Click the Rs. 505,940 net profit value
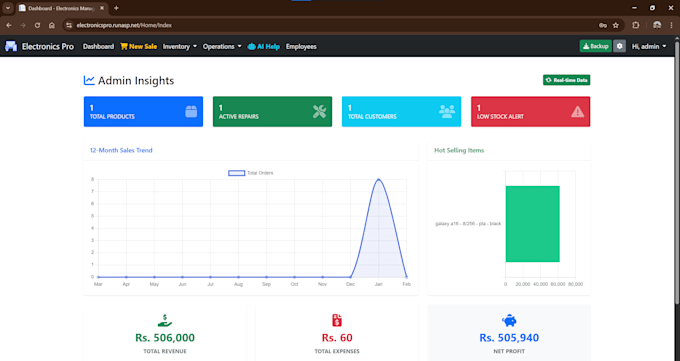 coord(509,338)
